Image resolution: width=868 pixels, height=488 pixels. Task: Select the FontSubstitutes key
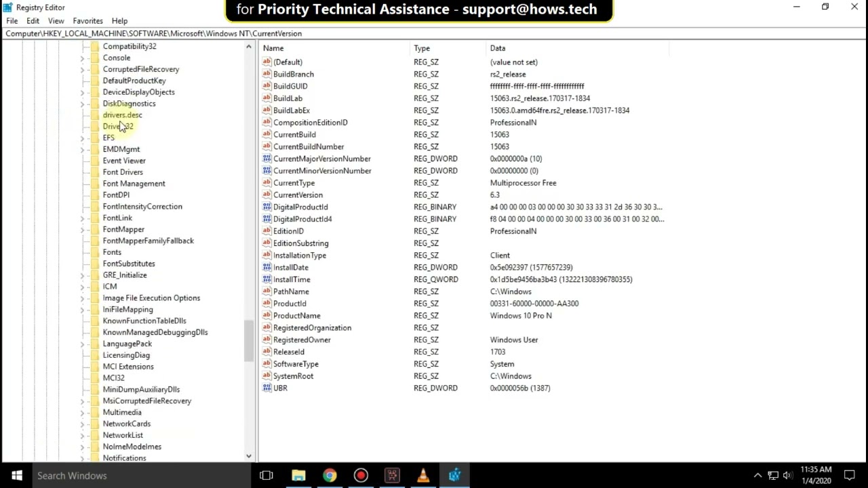(x=129, y=264)
